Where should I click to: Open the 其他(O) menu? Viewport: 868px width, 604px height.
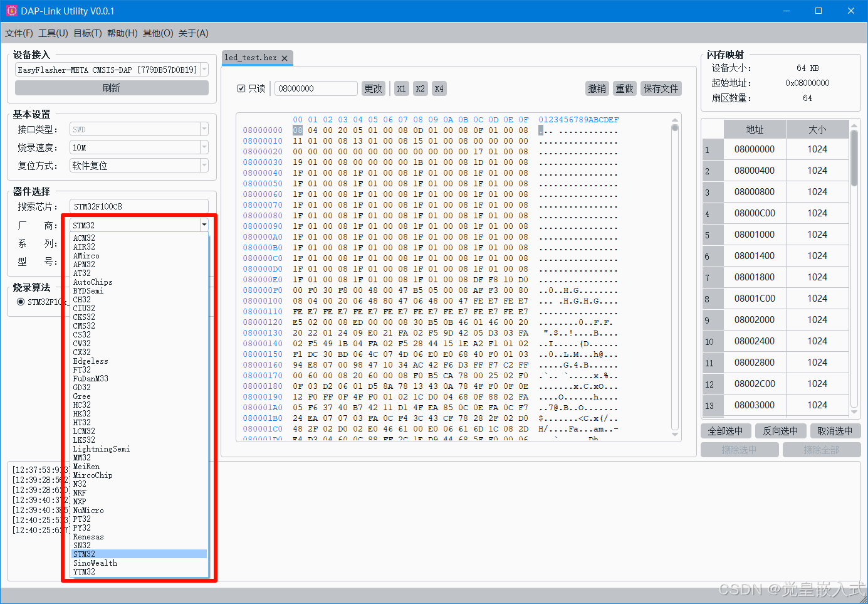coord(158,33)
